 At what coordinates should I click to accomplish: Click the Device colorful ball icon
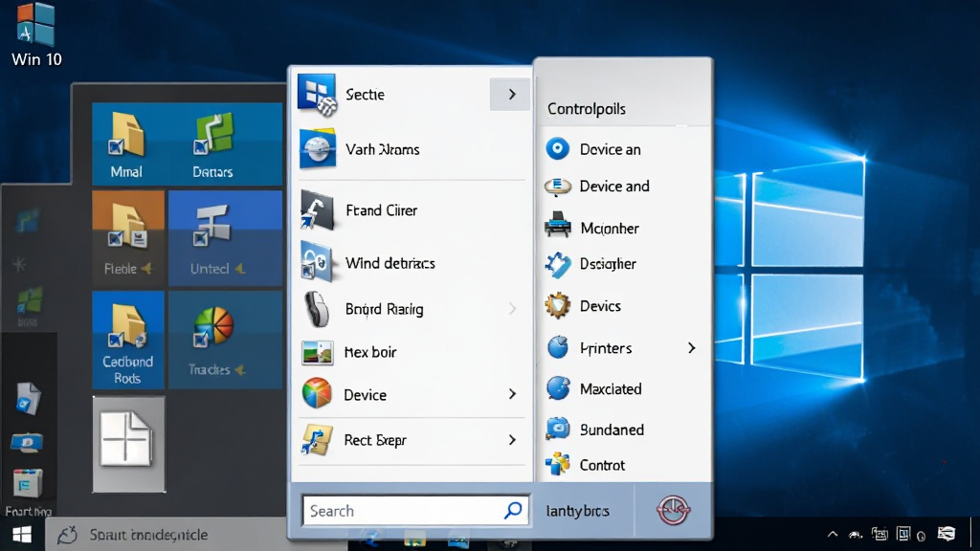pos(317,393)
